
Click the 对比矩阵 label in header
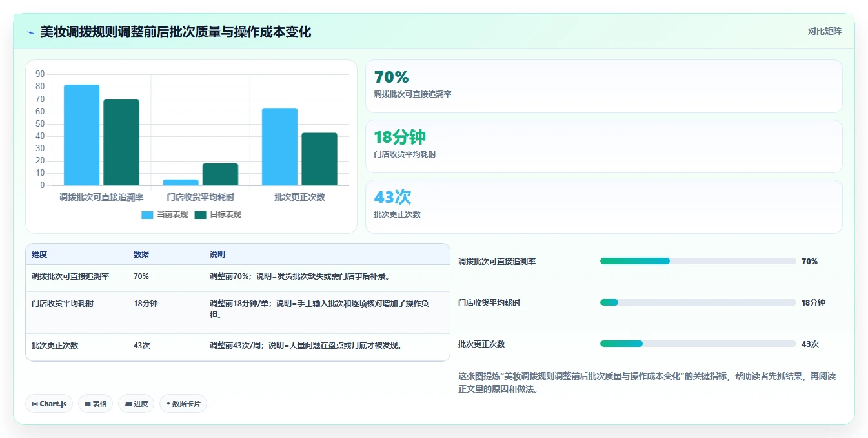coord(824,31)
